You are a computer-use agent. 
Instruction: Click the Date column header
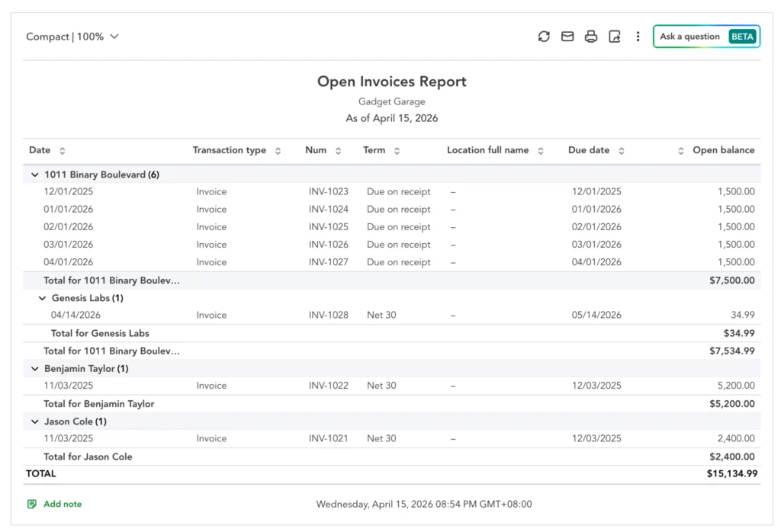pyautogui.click(x=40, y=150)
